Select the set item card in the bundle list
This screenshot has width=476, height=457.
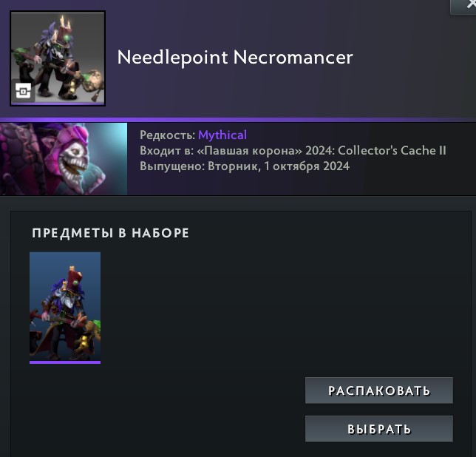[x=65, y=308]
